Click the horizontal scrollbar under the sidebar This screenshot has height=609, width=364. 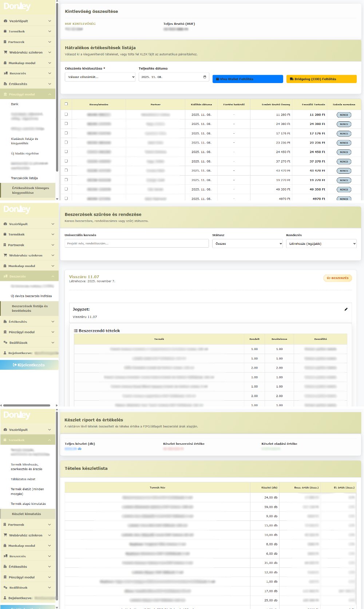pyautogui.click(x=27, y=405)
